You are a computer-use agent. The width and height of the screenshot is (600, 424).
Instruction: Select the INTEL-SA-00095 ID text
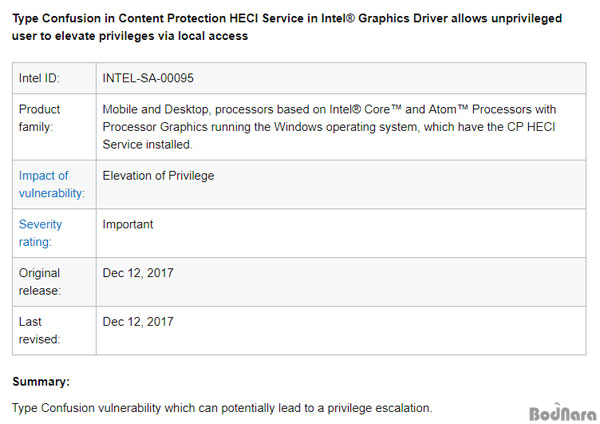pyautogui.click(x=148, y=78)
